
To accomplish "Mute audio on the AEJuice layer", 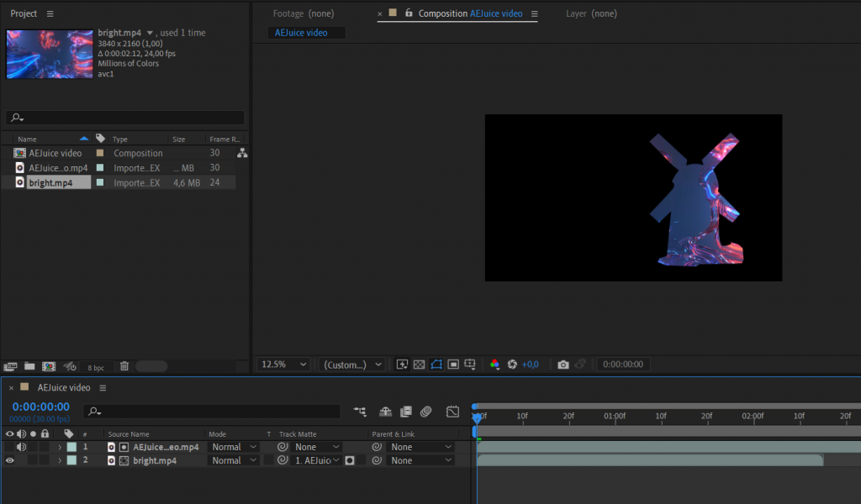I will pos(21,446).
